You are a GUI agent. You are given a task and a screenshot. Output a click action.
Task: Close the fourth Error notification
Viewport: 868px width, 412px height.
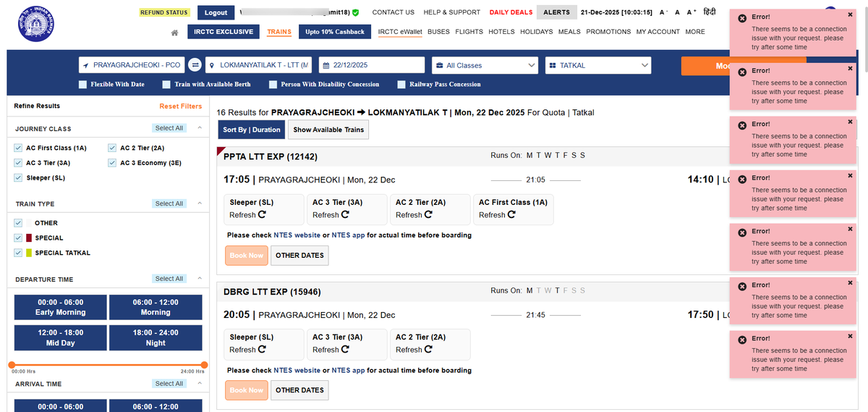click(850, 175)
